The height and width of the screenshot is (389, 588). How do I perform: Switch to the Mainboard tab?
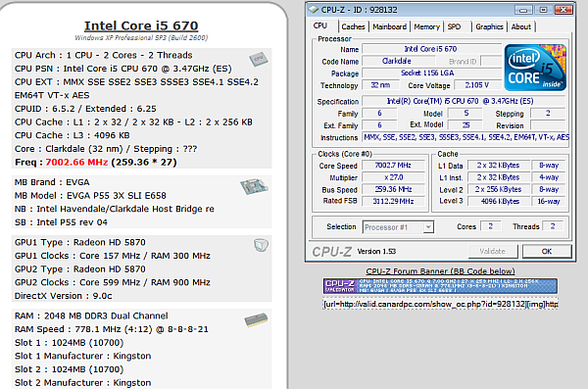click(x=390, y=26)
